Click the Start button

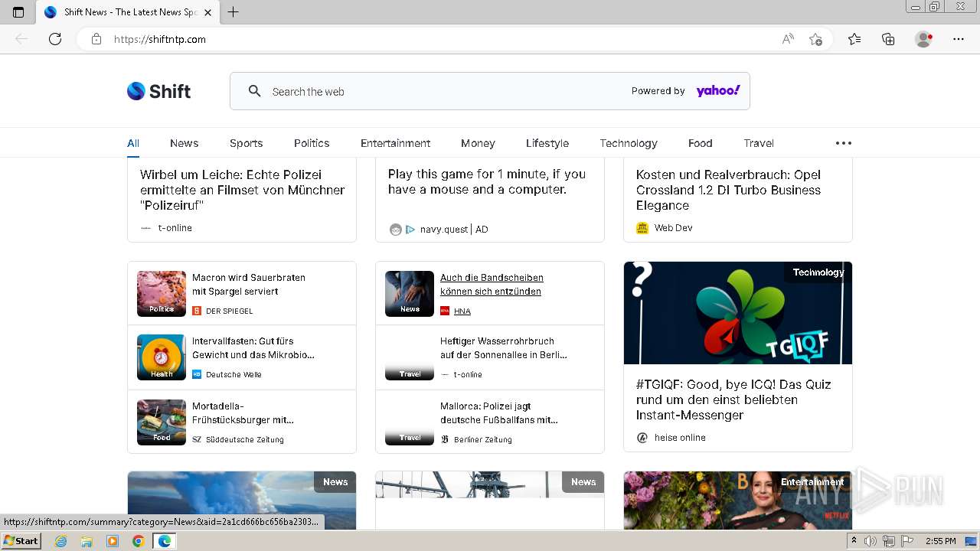(21, 541)
